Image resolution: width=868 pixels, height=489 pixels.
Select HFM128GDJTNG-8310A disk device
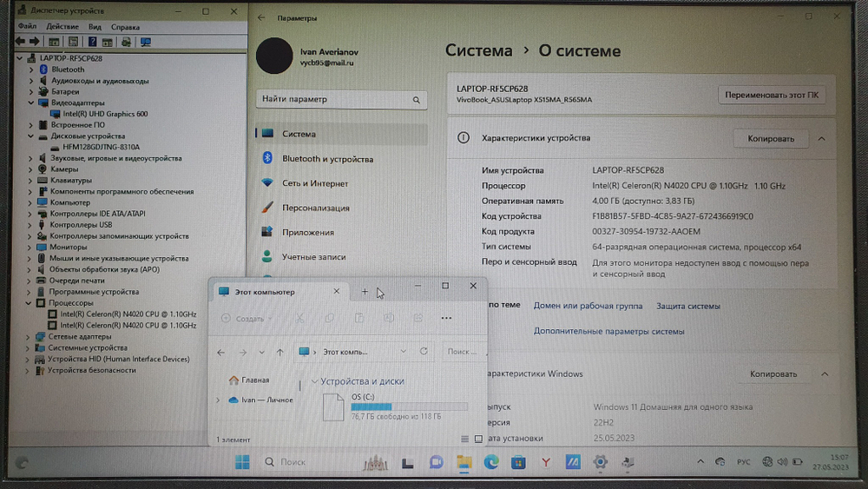pyautogui.click(x=101, y=147)
